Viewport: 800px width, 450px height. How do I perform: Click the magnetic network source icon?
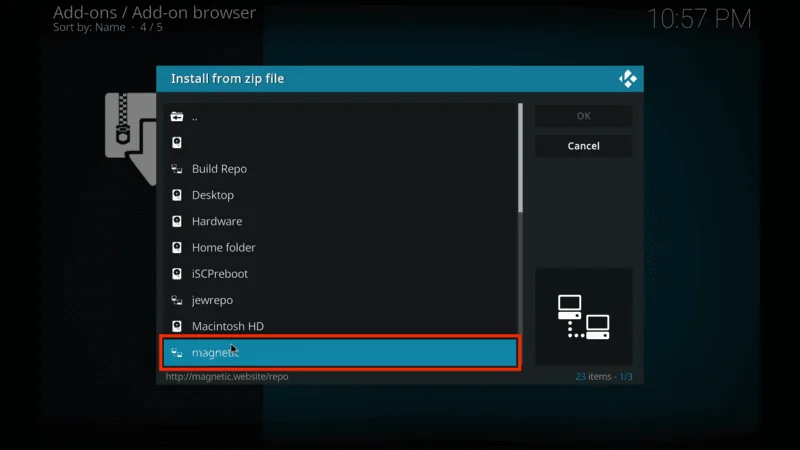177,352
